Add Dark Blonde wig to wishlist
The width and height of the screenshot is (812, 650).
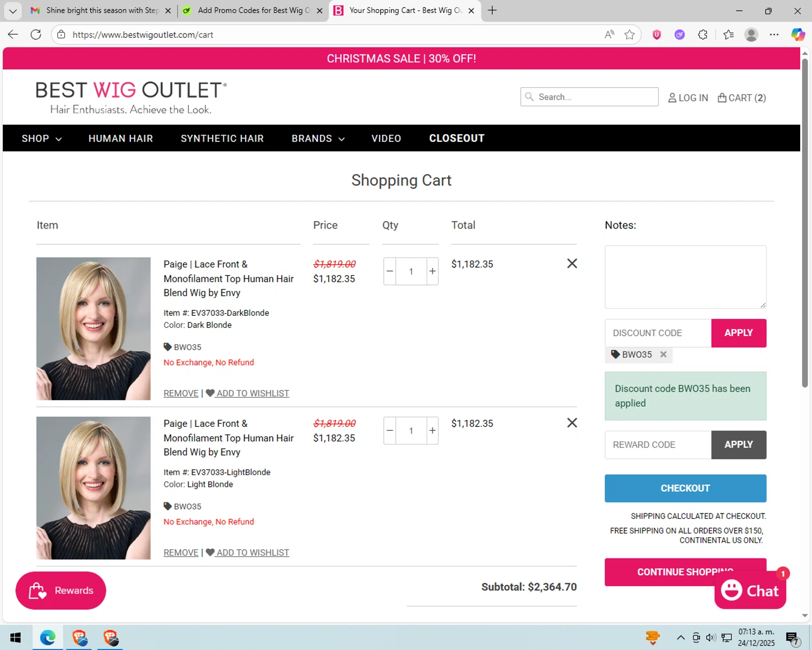click(247, 393)
